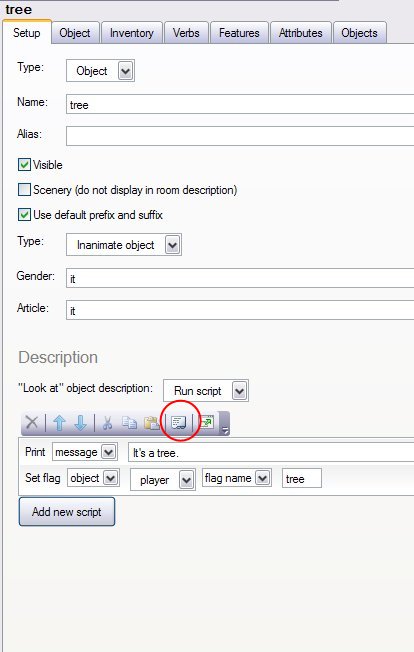
Task: Click the delete X icon in script toolbar
Action: coord(32,423)
